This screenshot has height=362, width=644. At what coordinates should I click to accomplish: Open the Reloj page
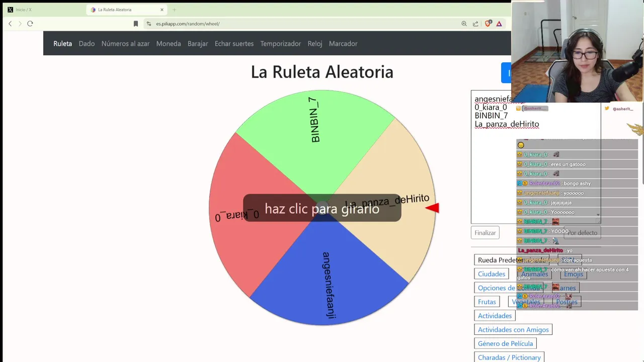click(315, 44)
